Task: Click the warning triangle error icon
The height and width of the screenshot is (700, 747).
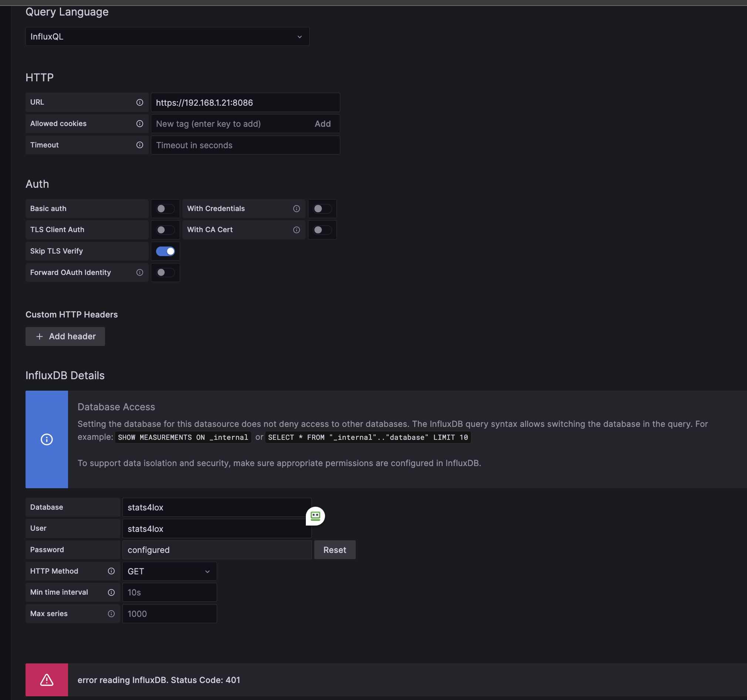Action: click(x=47, y=680)
